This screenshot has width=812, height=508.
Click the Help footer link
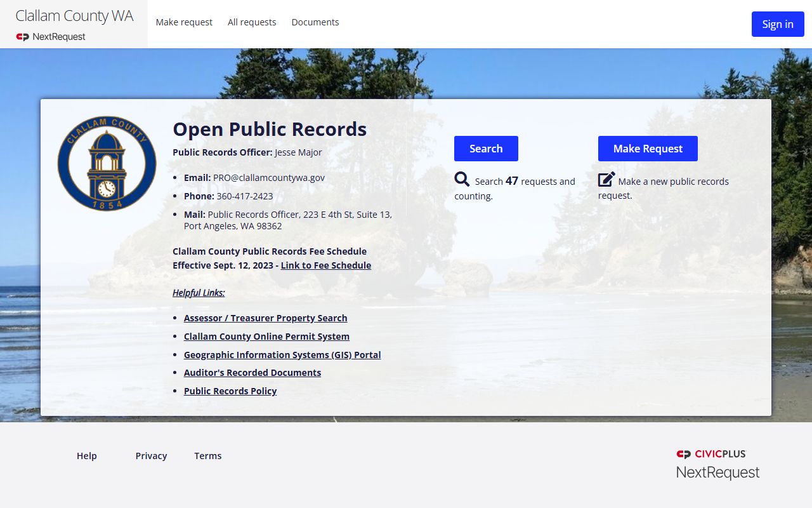tap(87, 456)
